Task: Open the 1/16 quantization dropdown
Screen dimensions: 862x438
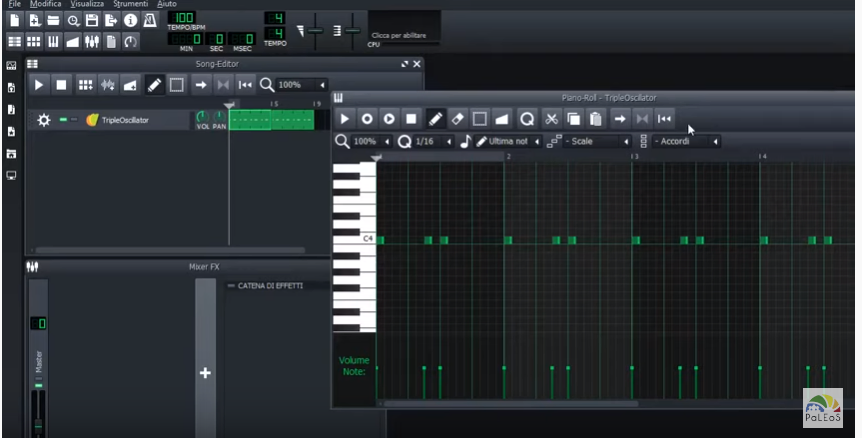Action: [431, 142]
